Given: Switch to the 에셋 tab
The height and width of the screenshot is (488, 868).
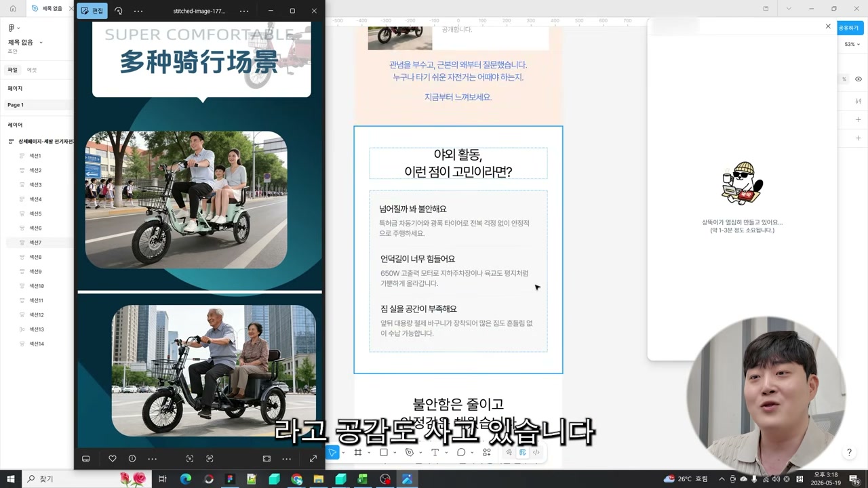Looking at the screenshot, I should tap(32, 70).
